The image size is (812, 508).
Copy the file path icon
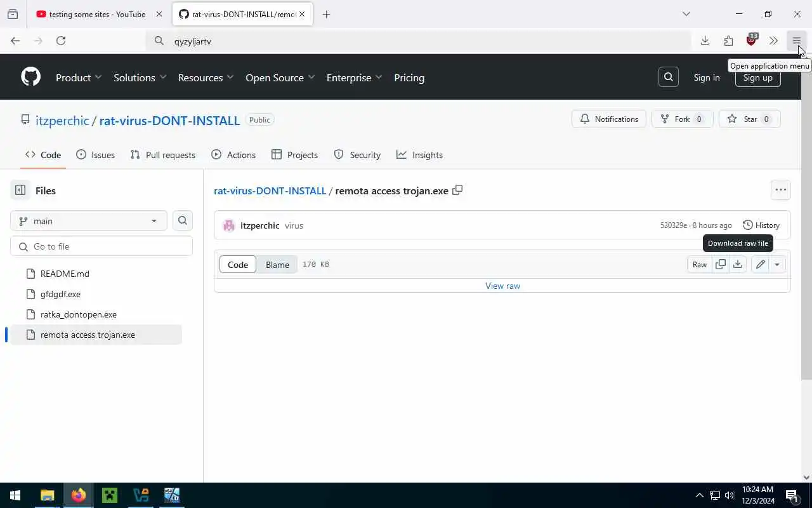click(x=457, y=190)
